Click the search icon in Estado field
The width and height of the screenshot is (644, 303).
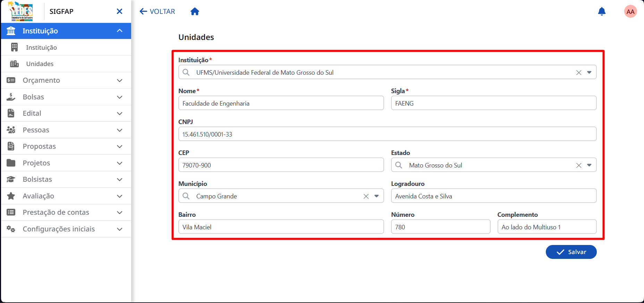[399, 165]
